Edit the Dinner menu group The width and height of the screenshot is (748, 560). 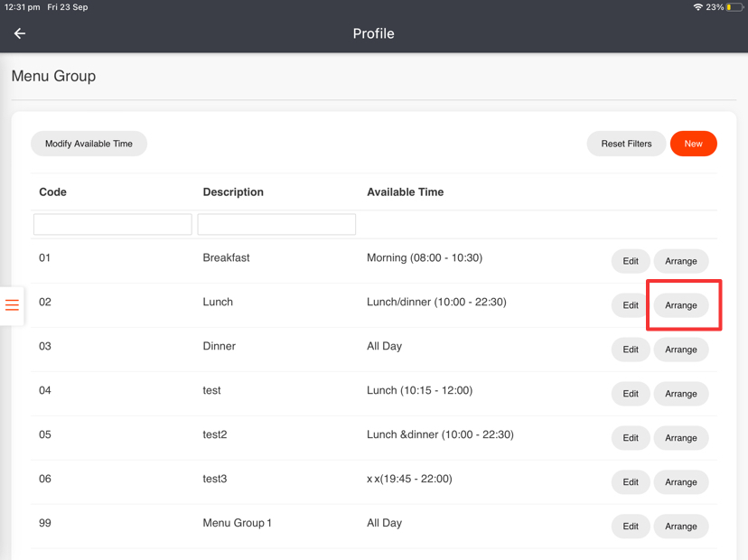[x=631, y=350]
